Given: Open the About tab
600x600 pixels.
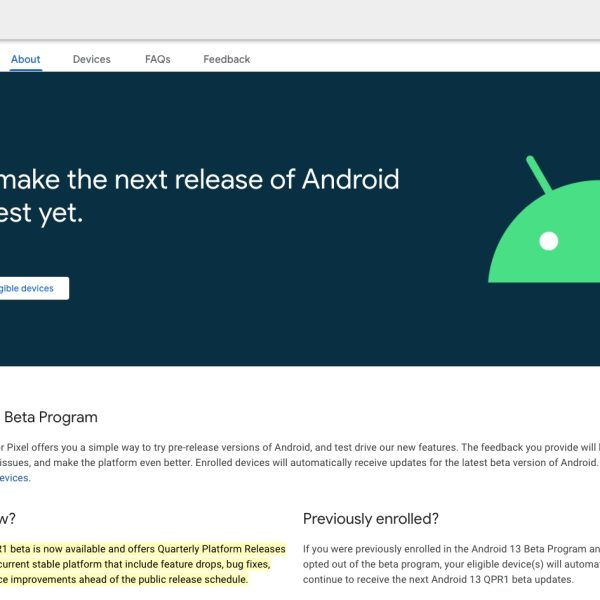Looking at the screenshot, I should pyautogui.click(x=25, y=59).
